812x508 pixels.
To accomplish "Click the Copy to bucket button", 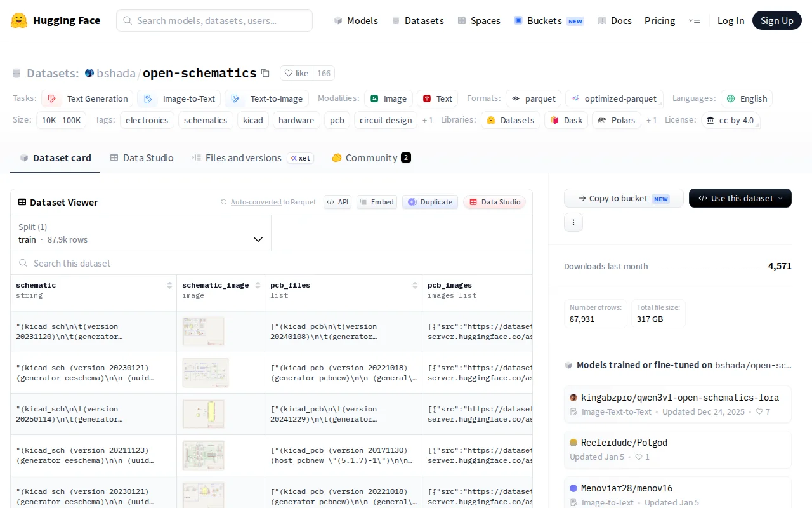I will click(624, 198).
